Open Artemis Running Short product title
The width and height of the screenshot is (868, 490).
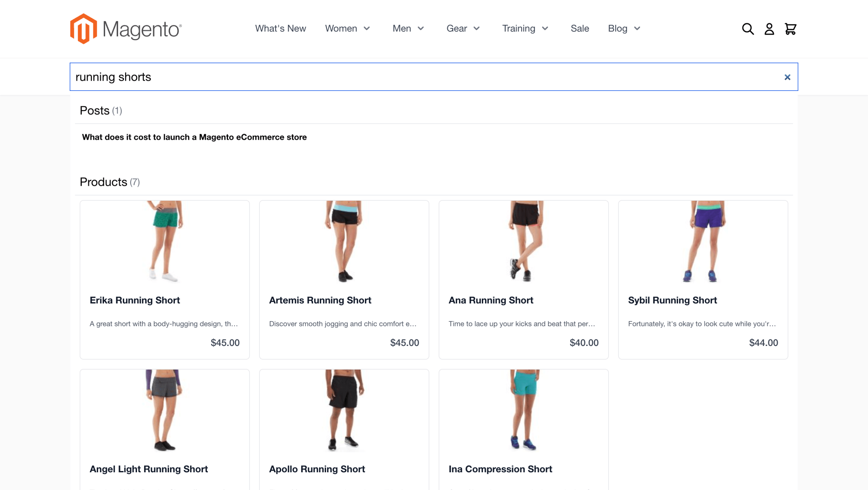(x=320, y=300)
